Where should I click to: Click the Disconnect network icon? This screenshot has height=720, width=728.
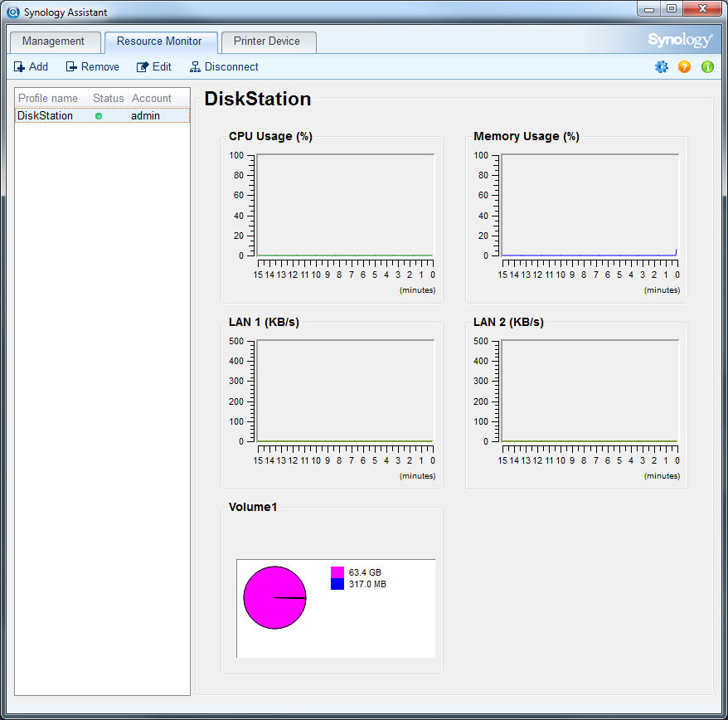195,67
